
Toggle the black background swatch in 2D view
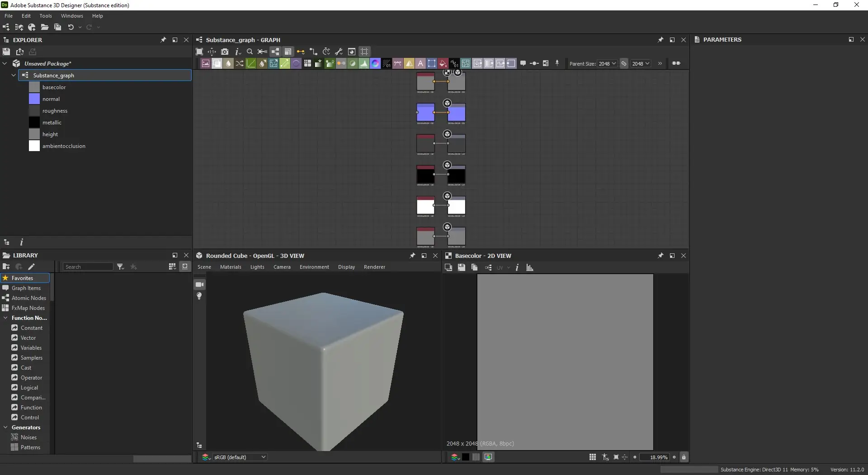(465, 457)
